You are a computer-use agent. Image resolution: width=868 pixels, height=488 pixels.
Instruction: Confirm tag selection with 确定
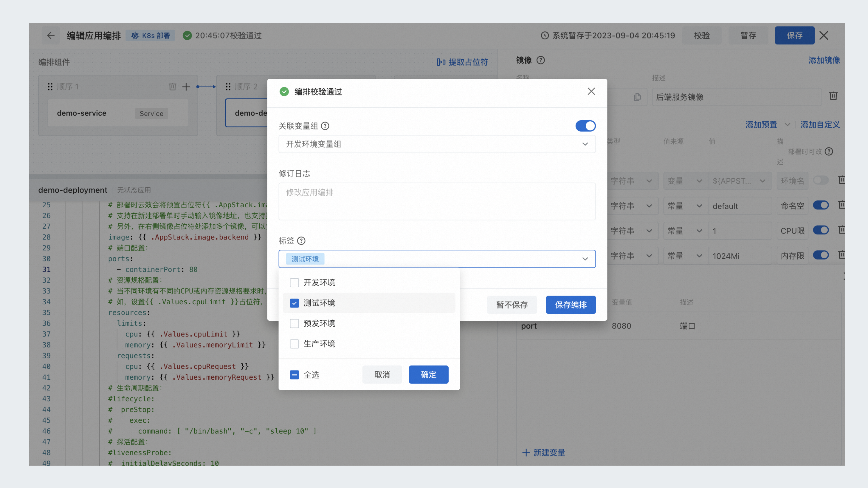pyautogui.click(x=429, y=375)
